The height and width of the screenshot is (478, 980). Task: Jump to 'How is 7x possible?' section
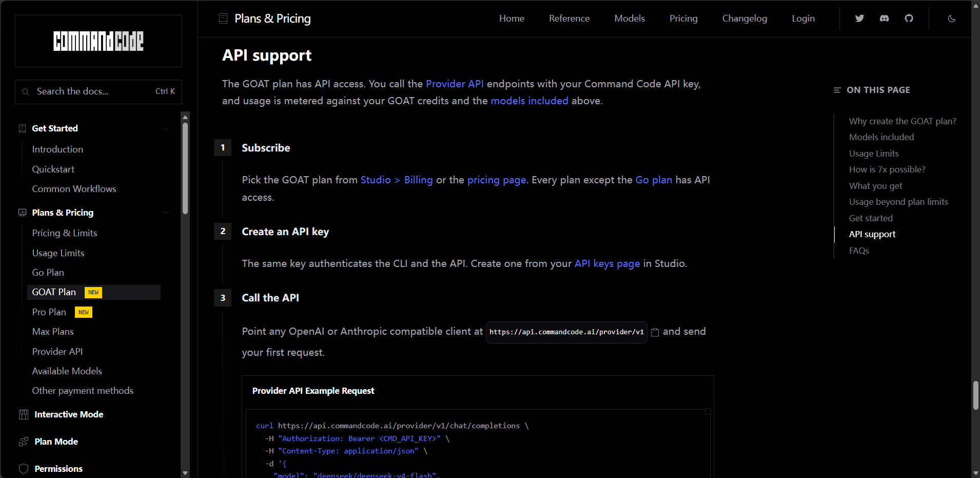[x=887, y=169]
